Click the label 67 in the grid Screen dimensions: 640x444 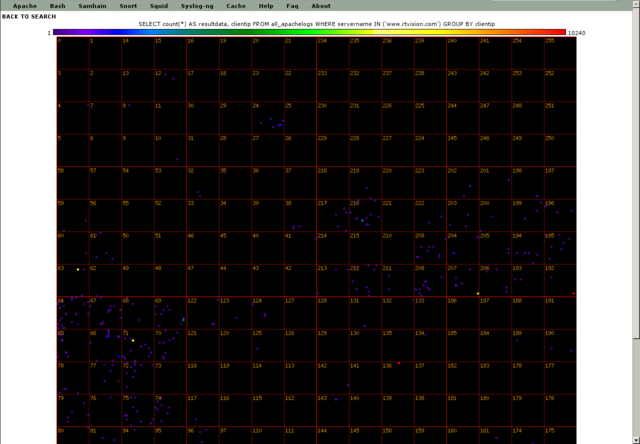click(93, 301)
